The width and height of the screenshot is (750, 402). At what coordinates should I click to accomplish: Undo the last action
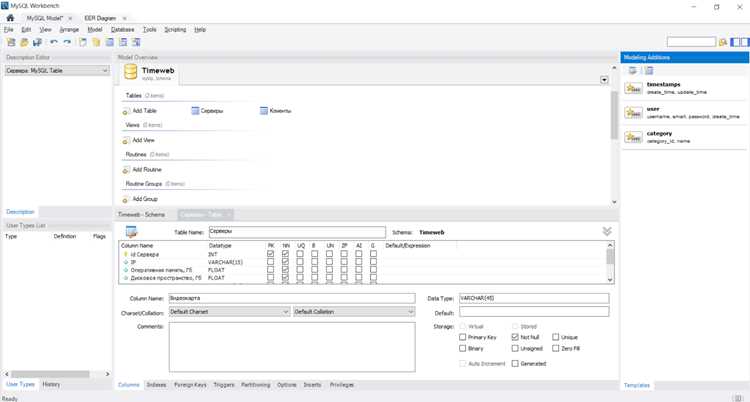(54, 42)
